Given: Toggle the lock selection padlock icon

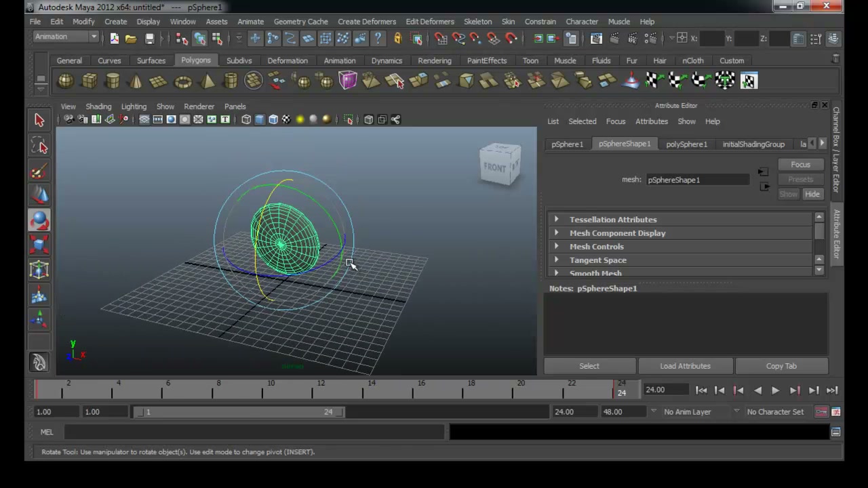Looking at the screenshot, I should coord(397,39).
